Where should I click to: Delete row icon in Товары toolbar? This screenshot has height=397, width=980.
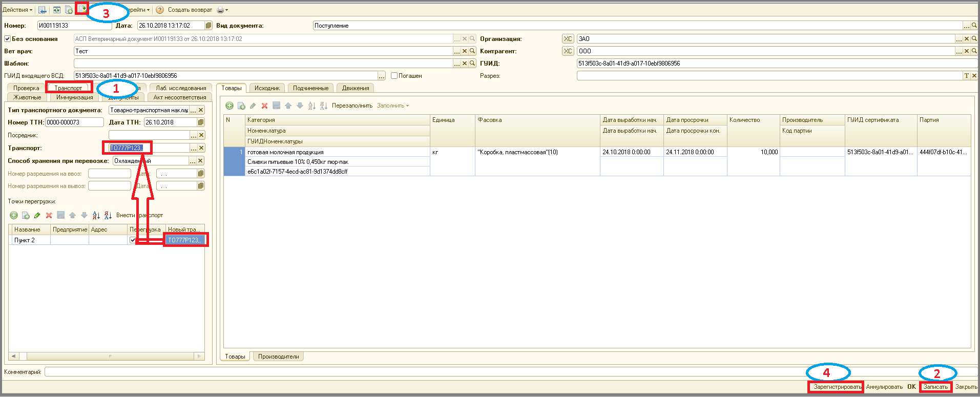point(264,106)
